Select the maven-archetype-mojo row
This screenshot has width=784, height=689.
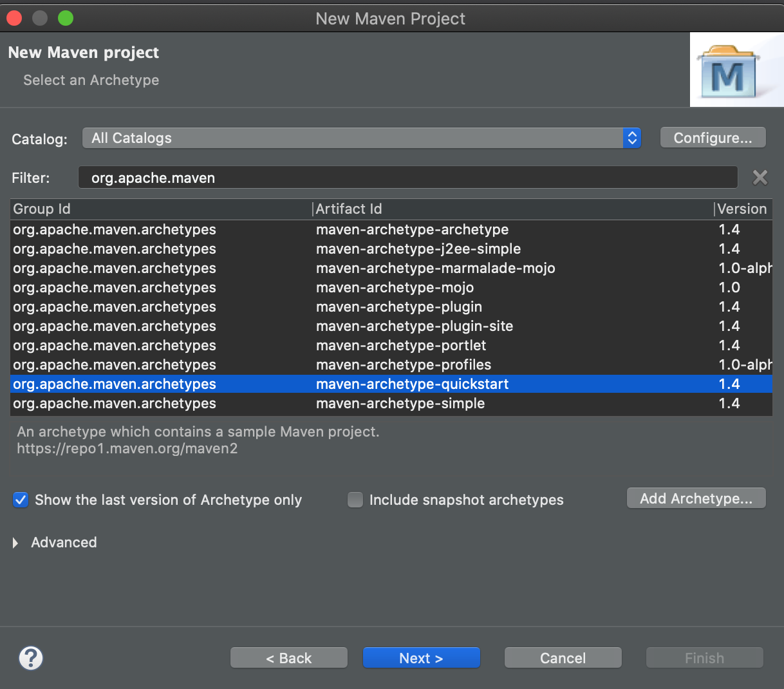[x=391, y=287]
